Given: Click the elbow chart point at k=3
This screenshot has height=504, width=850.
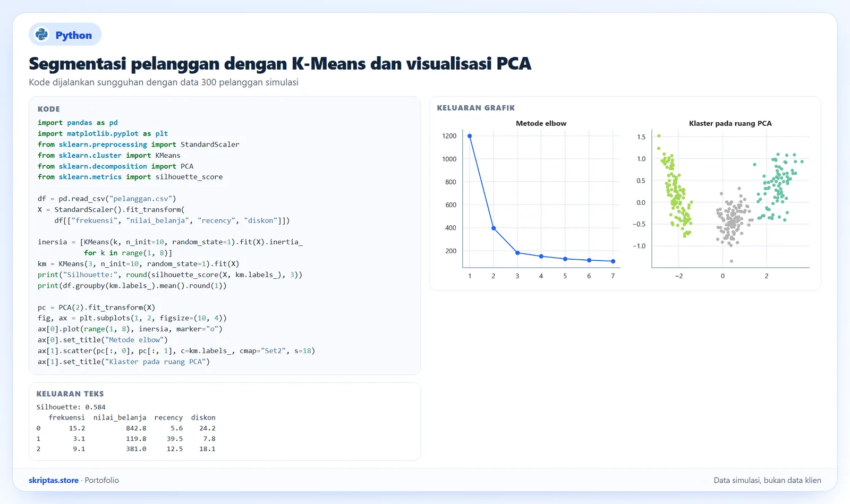Looking at the screenshot, I should click(517, 253).
